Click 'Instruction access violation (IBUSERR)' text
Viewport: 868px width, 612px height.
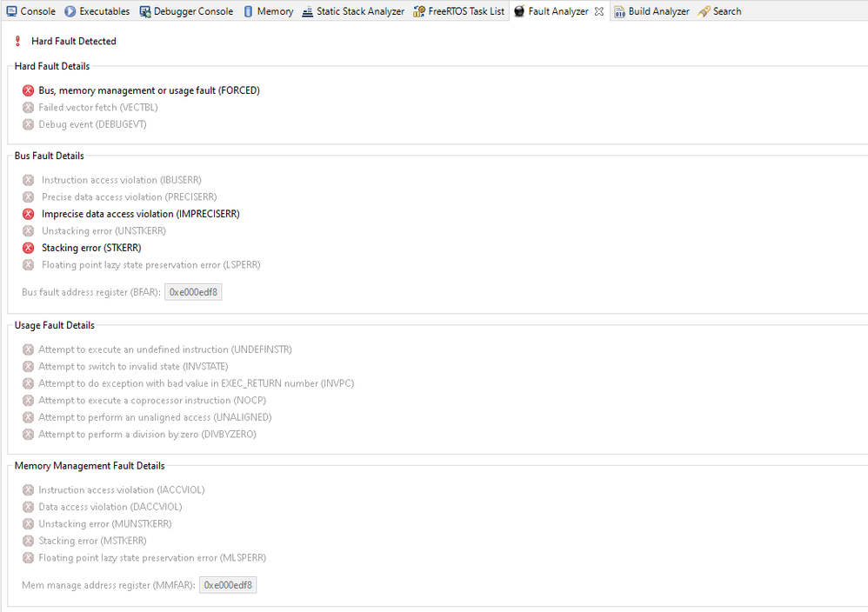122,180
